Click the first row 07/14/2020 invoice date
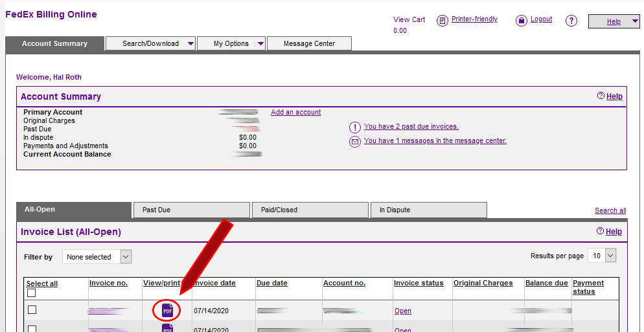The width and height of the screenshot is (644, 332). click(x=211, y=311)
